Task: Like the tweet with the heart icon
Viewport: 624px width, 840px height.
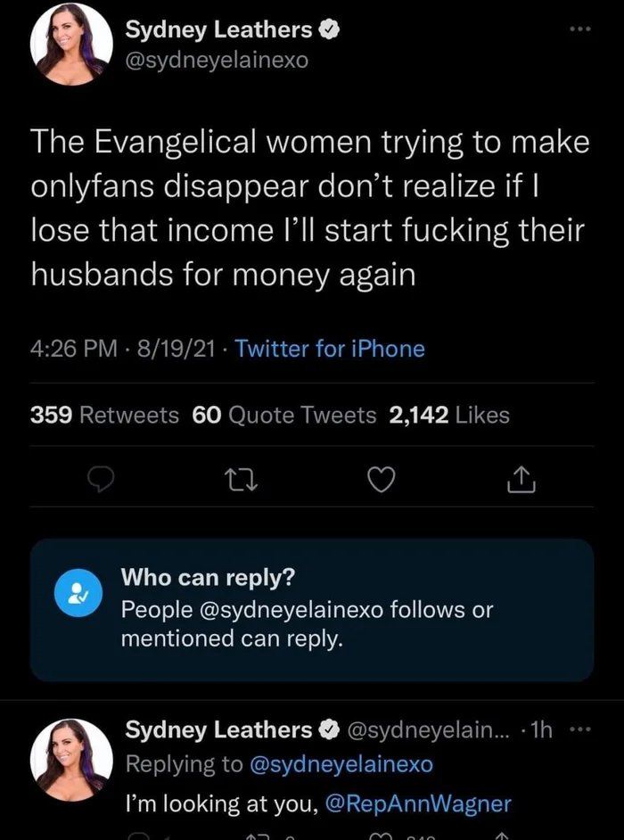Action: [x=382, y=482]
